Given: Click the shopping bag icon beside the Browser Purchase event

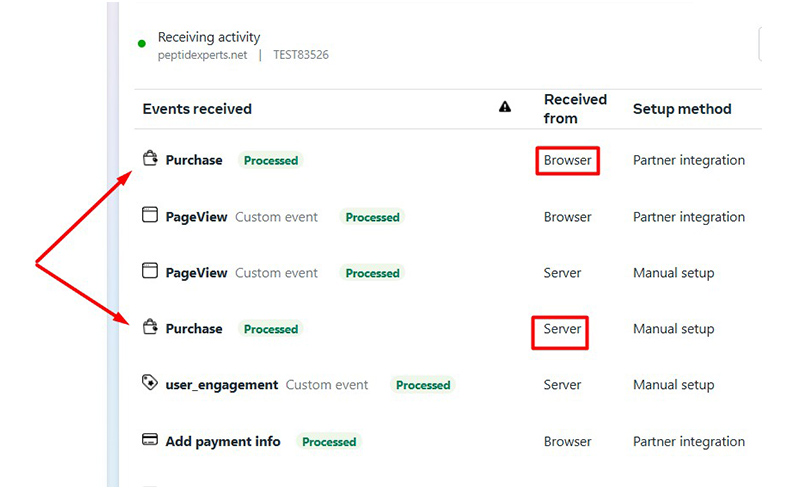Looking at the screenshot, I should (150, 159).
